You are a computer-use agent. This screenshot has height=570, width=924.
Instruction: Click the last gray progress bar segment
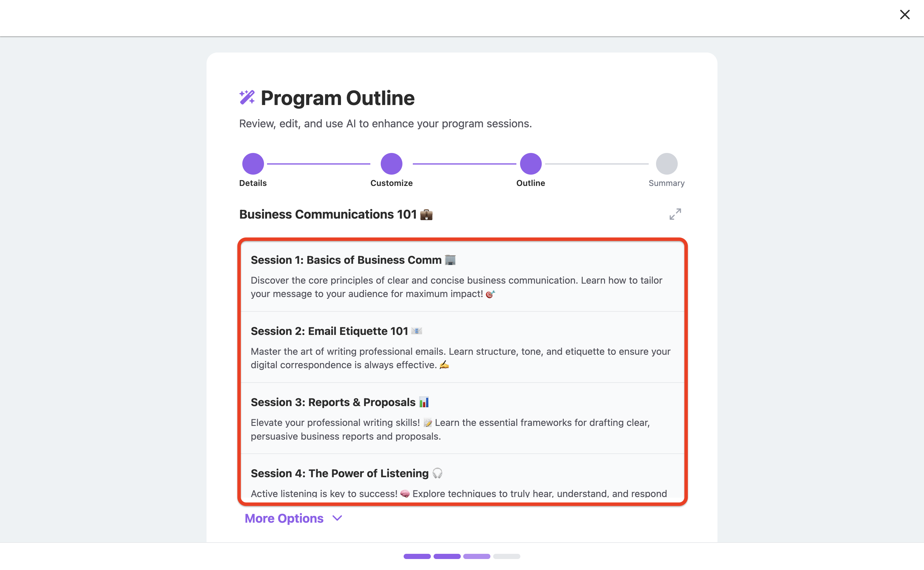[x=506, y=556]
